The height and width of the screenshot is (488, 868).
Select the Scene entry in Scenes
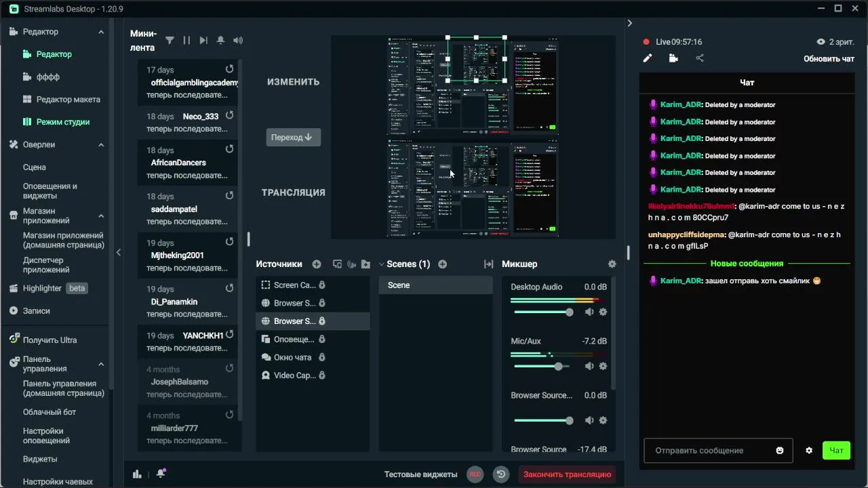click(x=435, y=285)
